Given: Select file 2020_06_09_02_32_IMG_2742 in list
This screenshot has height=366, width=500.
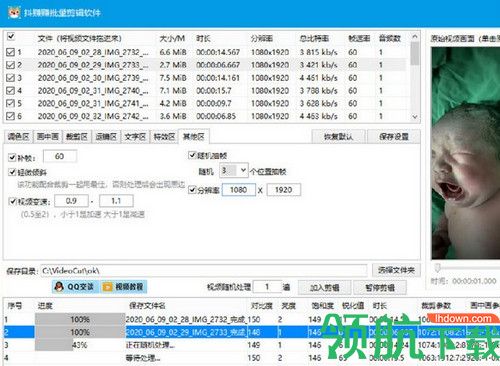Looking at the screenshot, I should (93, 116).
